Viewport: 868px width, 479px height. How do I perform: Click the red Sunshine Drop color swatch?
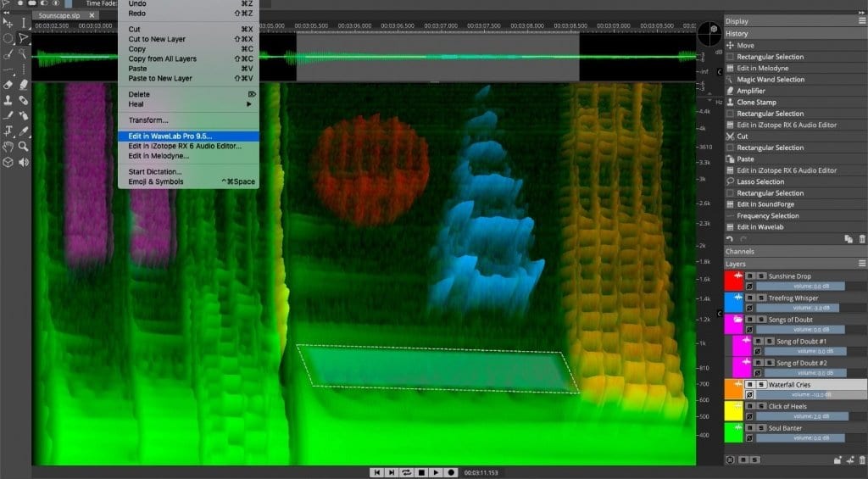733,281
